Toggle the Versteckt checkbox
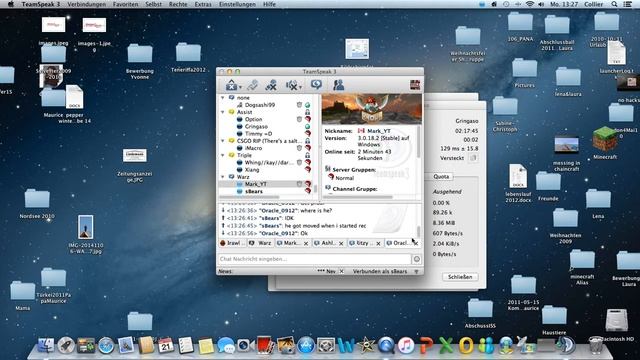Viewport: 640px width, 360px height. tap(473, 158)
